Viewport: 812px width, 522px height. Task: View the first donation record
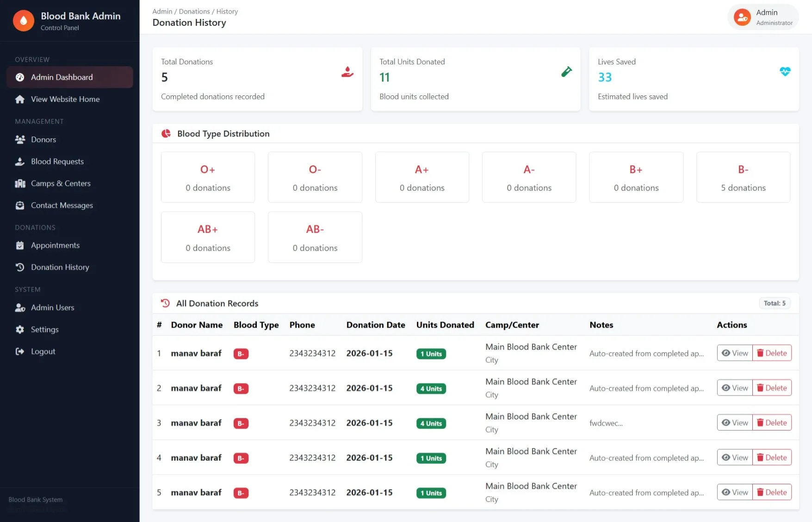pos(734,353)
